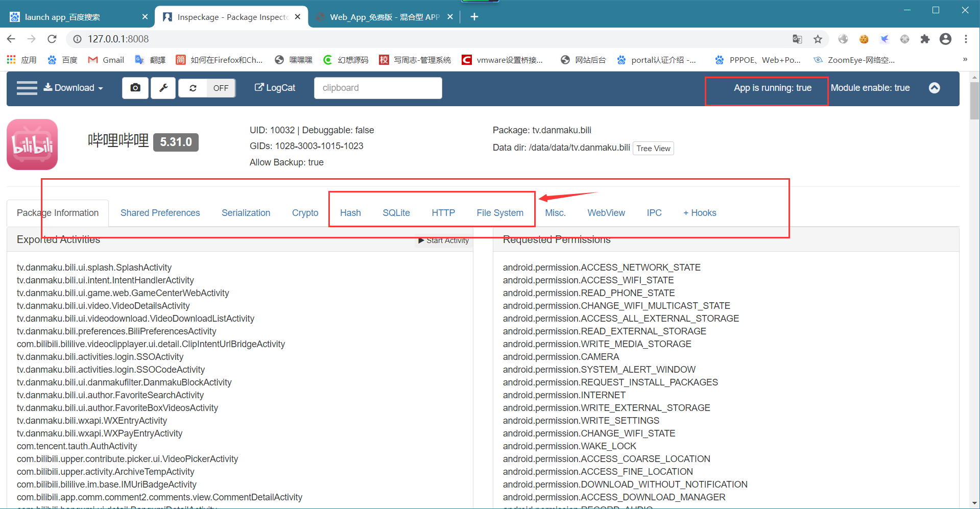Open the WebView tab
The width and height of the screenshot is (980, 509).
click(x=606, y=213)
